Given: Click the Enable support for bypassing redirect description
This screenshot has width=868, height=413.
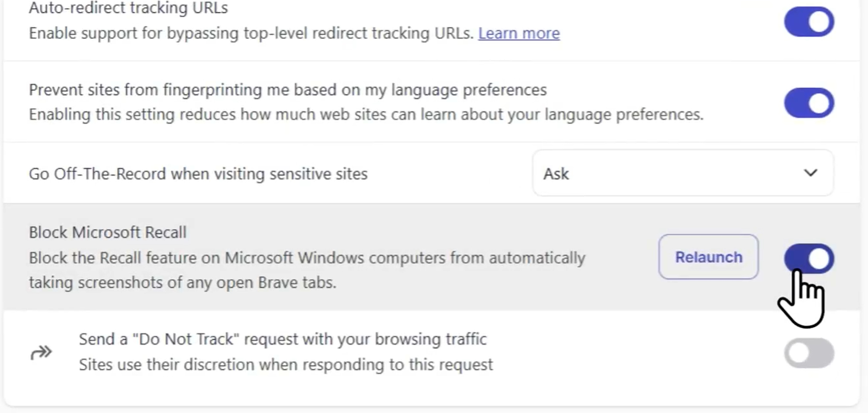Looking at the screenshot, I should point(251,34).
